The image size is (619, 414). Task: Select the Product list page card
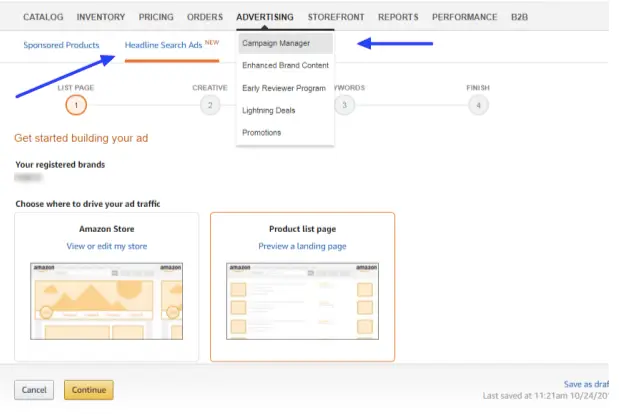tap(302, 287)
